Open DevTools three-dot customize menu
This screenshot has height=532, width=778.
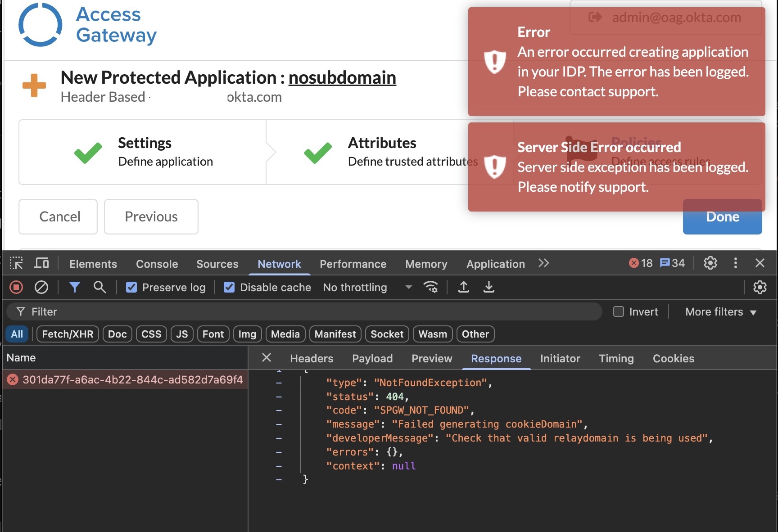(x=736, y=263)
